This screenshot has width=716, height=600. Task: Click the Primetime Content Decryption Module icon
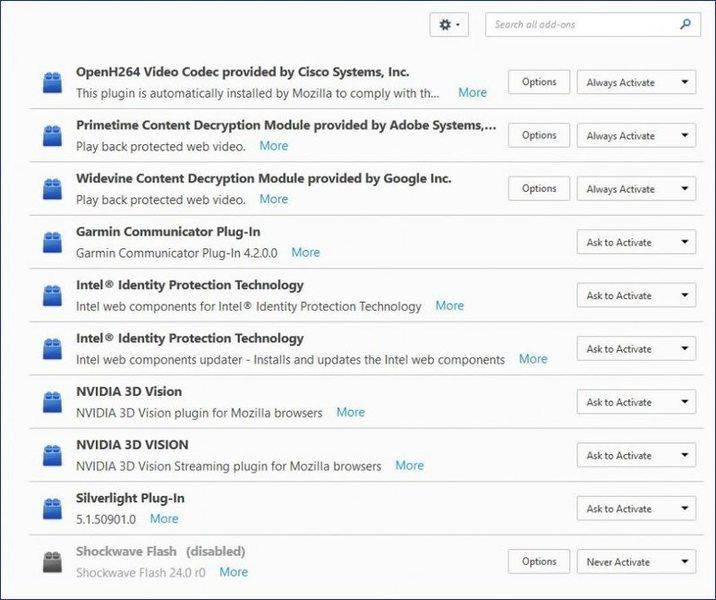point(52,136)
